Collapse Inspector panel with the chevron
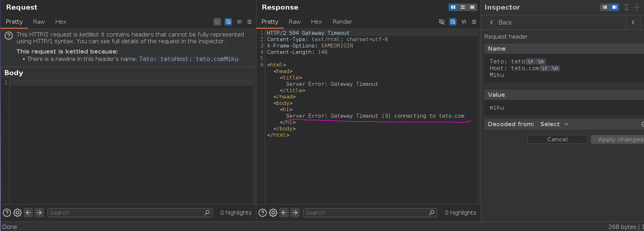The height and width of the screenshot is (231, 644). point(633,22)
